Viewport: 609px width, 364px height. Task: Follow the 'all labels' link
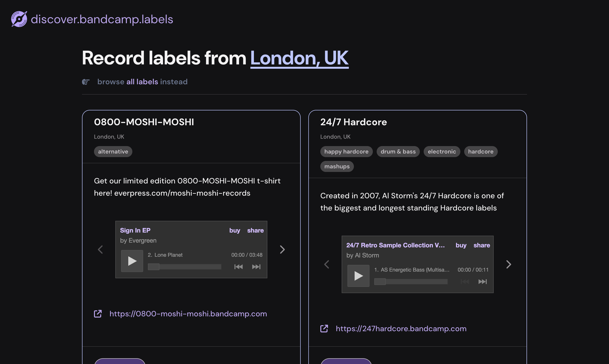click(142, 82)
